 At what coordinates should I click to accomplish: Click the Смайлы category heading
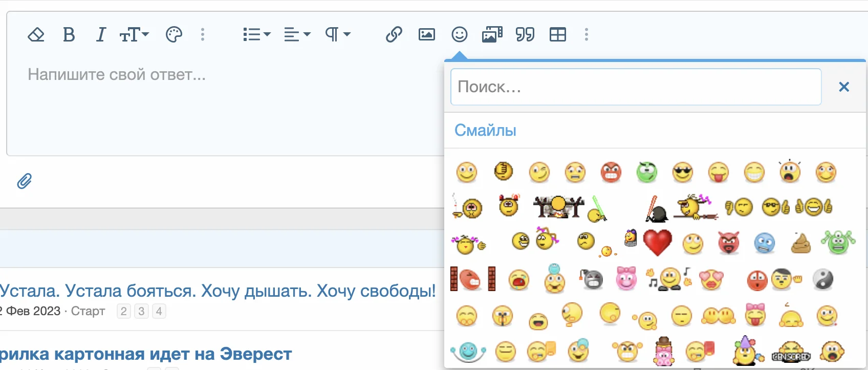tap(485, 131)
